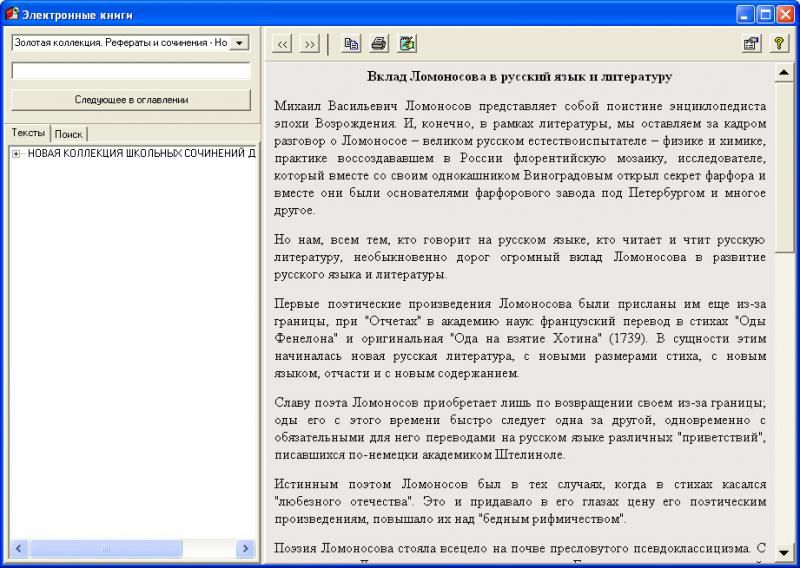Click the text input field below the dropdown

pyautogui.click(x=131, y=71)
